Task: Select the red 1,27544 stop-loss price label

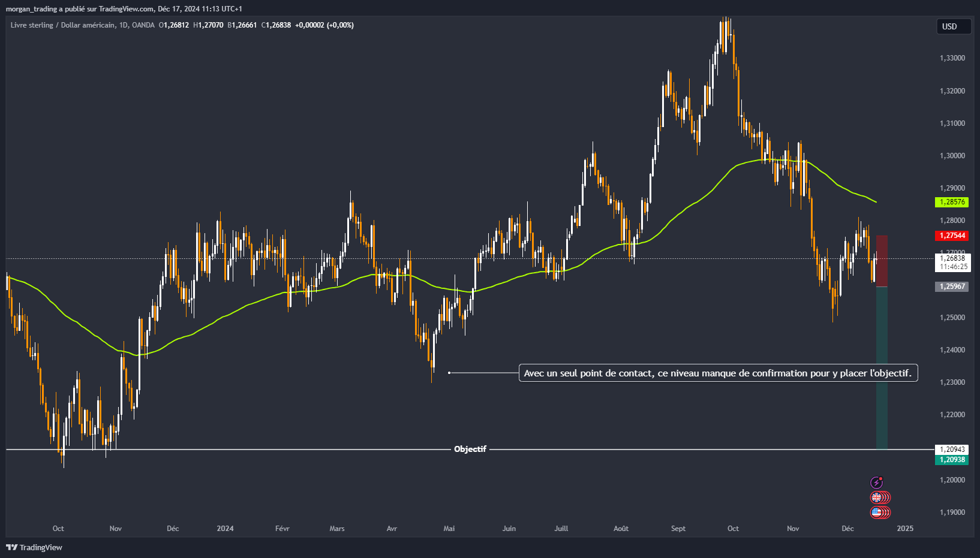Action: (x=951, y=236)
